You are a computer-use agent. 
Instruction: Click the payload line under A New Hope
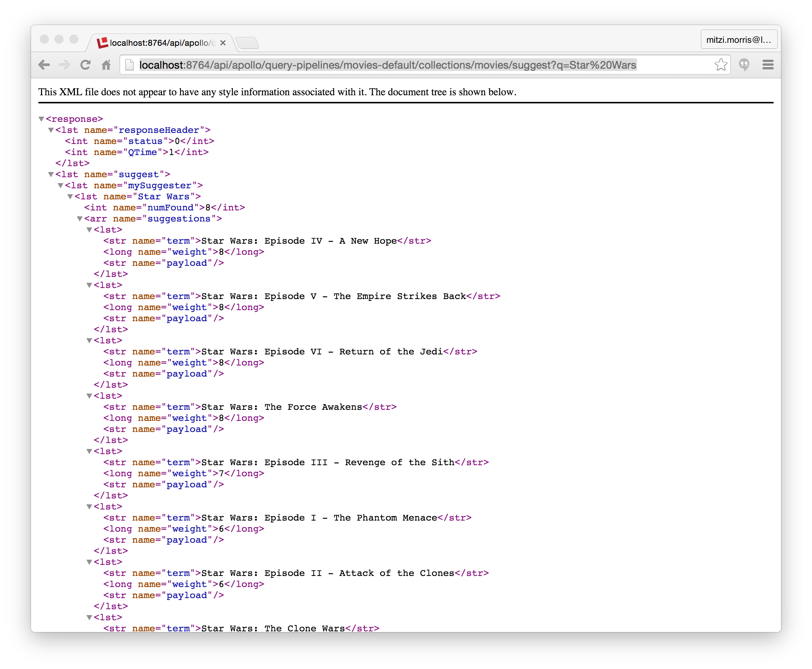tap(164, 263)
